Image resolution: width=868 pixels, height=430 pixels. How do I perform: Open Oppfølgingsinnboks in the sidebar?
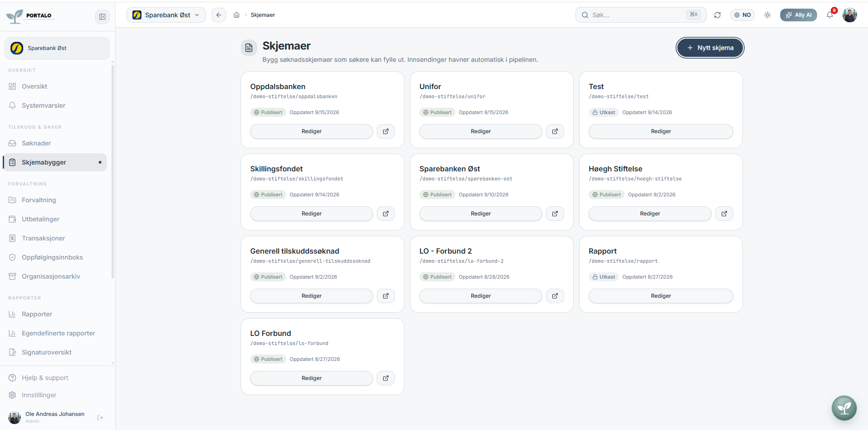[55, 257]
